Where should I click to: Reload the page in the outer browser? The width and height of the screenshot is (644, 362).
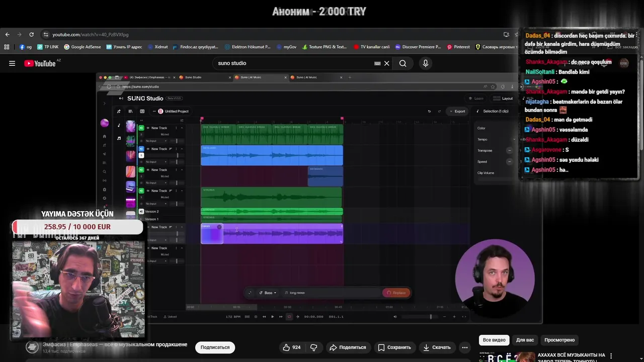point(31,35)
